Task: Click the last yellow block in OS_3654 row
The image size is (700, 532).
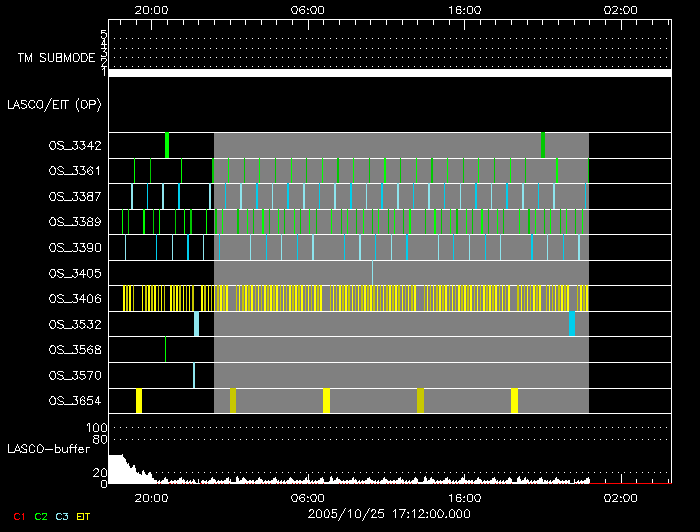Action: [x=514, y=400]
